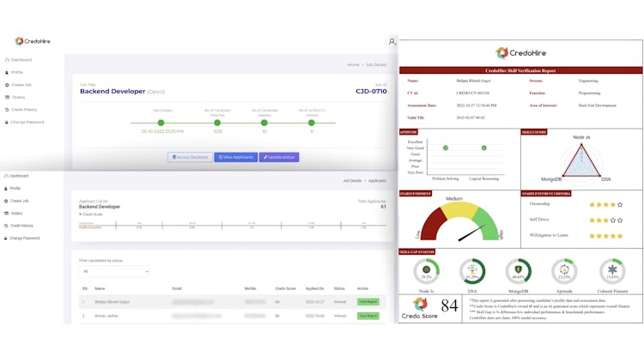Open Credit History in the Applicants page sidebar
This screenshot has height=362, width=644.
coord(21,226)
